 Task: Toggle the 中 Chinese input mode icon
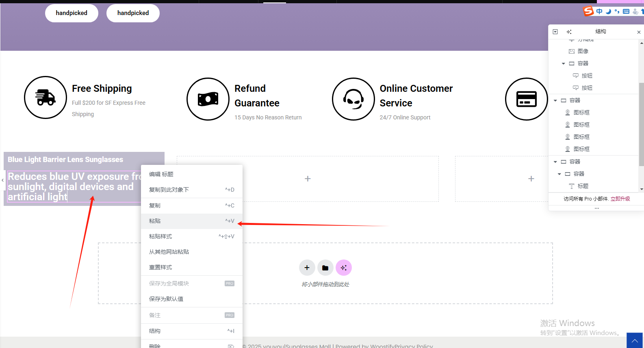pyautogui.click(x=599, y=11)
